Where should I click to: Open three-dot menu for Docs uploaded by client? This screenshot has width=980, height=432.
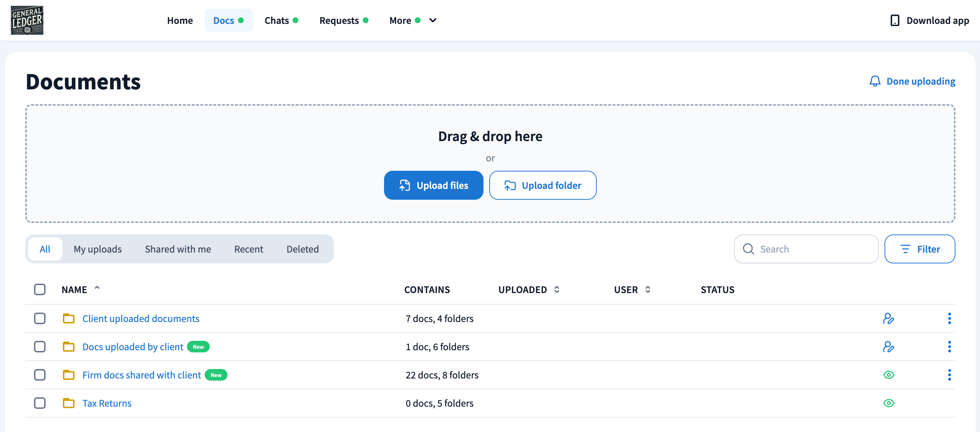pyautogui.click(x=949, y=346)
